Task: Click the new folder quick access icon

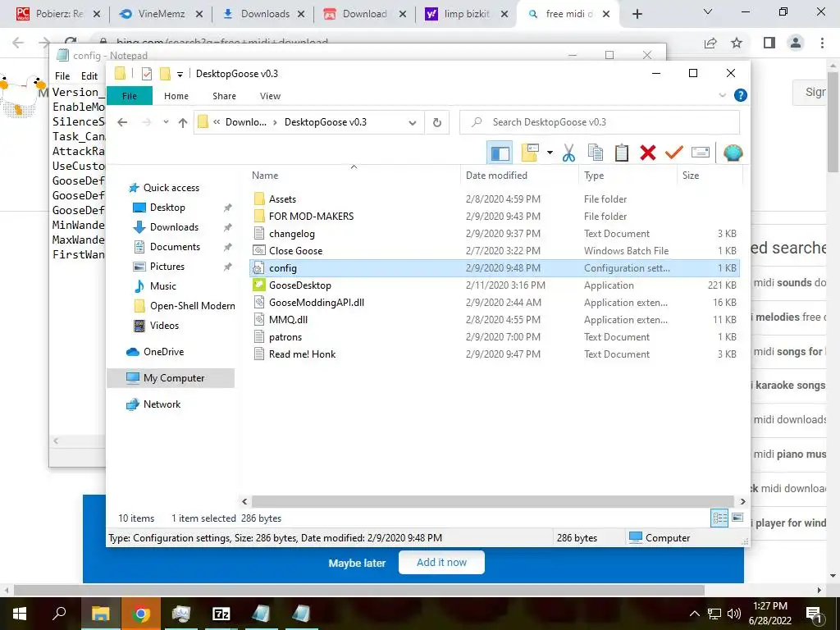Action: click(165, 73)
